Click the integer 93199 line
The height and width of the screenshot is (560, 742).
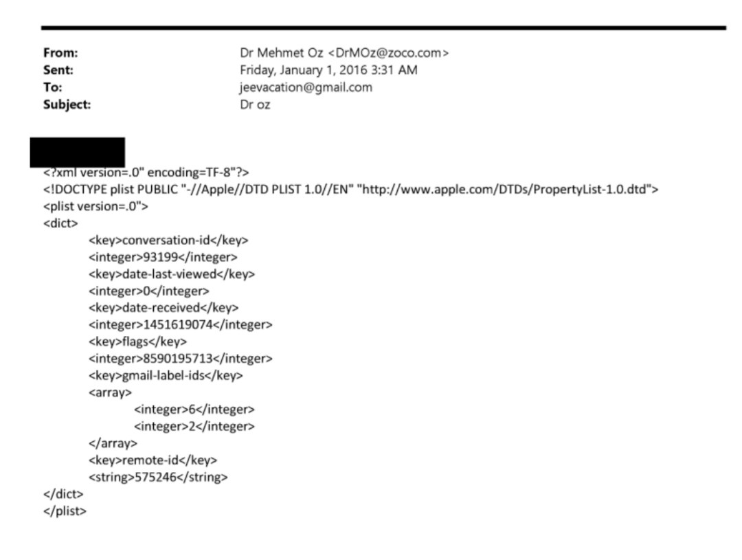[163, 257]
